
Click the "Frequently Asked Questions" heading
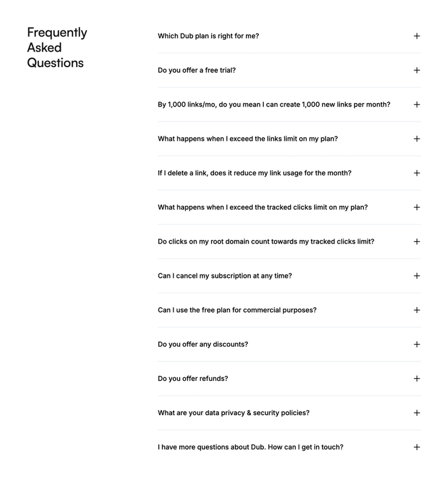click(x=57, y=48)
